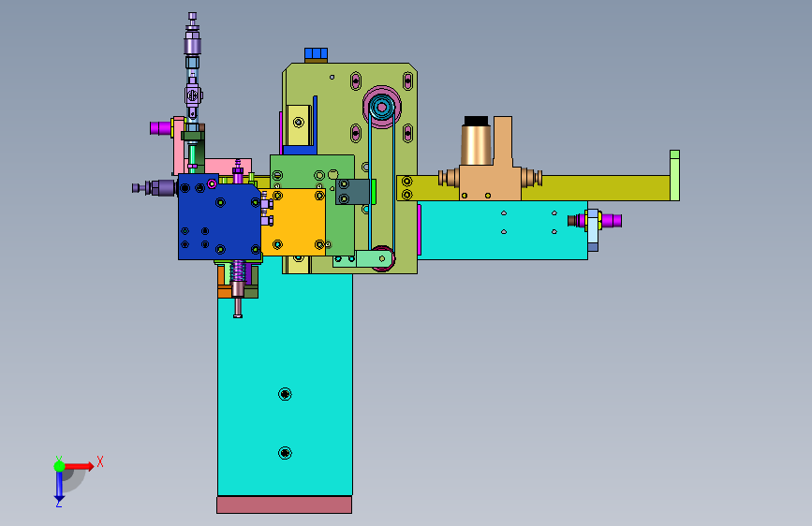Select the spring plunger below blue block
This screenshot has height=526, width=812.
coord(238,287)
